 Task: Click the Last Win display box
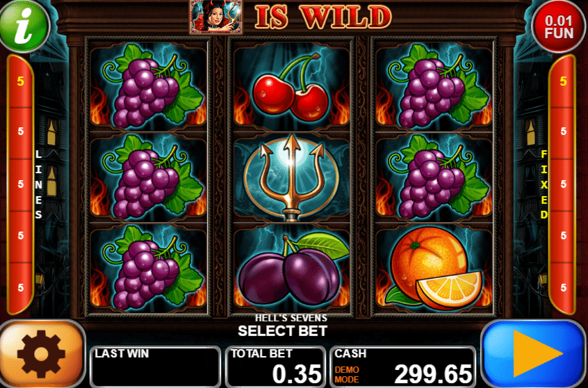tap(155, 366)
